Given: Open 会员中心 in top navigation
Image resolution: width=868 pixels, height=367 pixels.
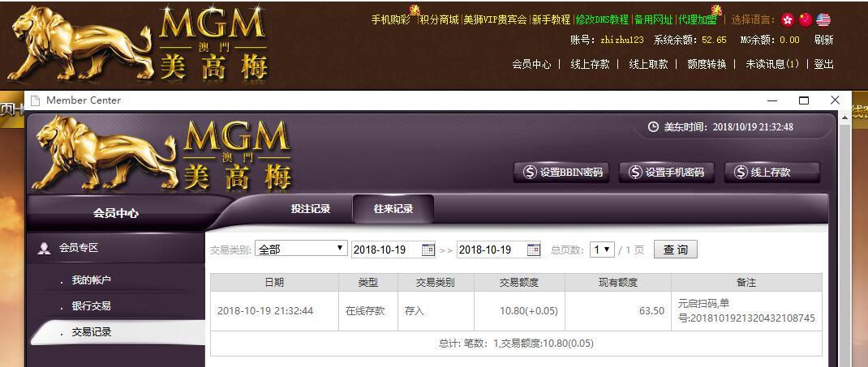Looking at the screenshot, I should click(531, 64).
